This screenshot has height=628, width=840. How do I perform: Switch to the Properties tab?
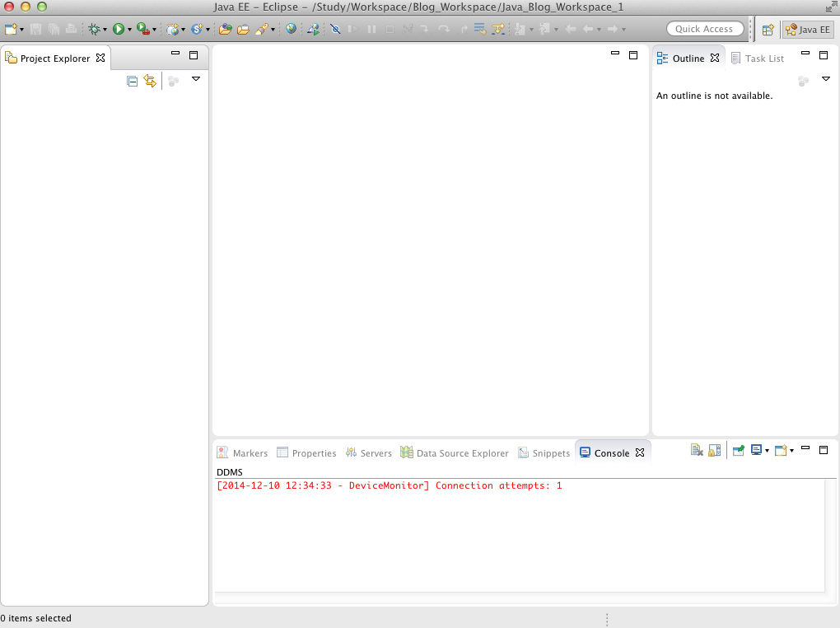pos(306,453)
